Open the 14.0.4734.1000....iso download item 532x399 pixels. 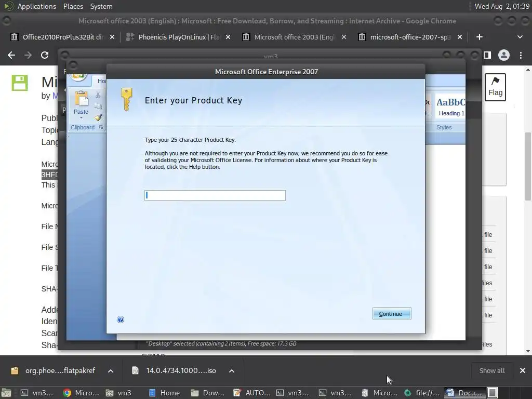[x=175, y=371]
